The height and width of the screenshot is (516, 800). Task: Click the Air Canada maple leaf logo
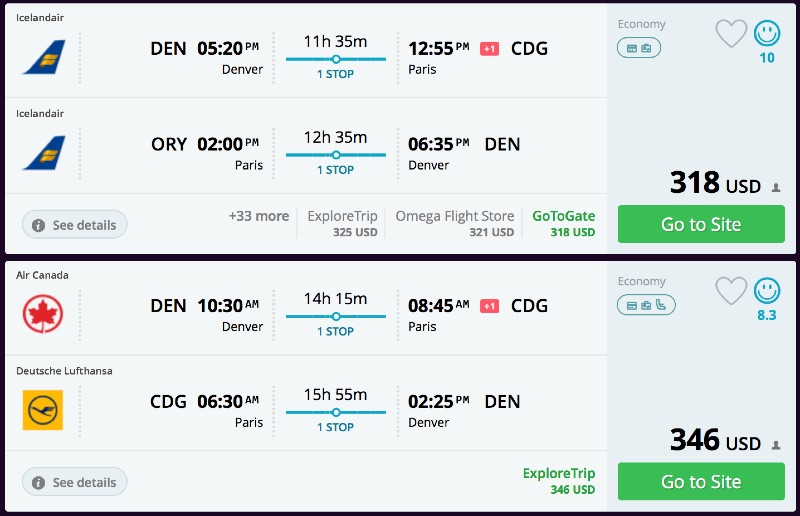point(43,315)
